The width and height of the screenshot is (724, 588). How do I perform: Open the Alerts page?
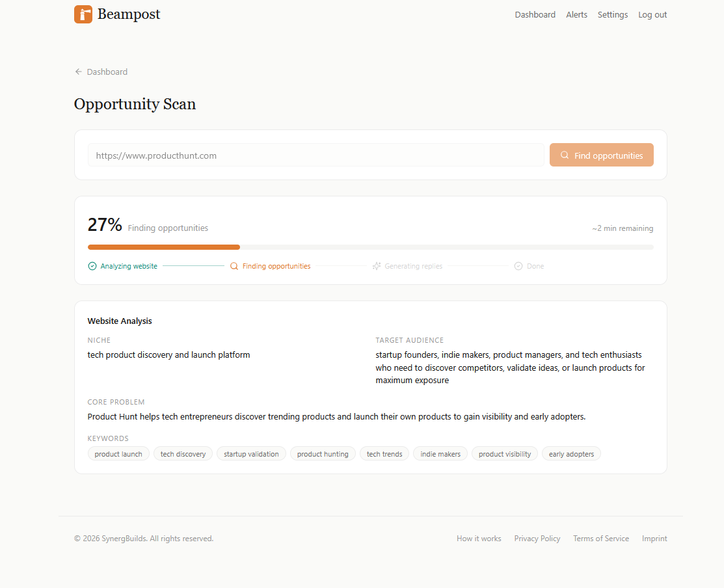[x=576, y=14]
